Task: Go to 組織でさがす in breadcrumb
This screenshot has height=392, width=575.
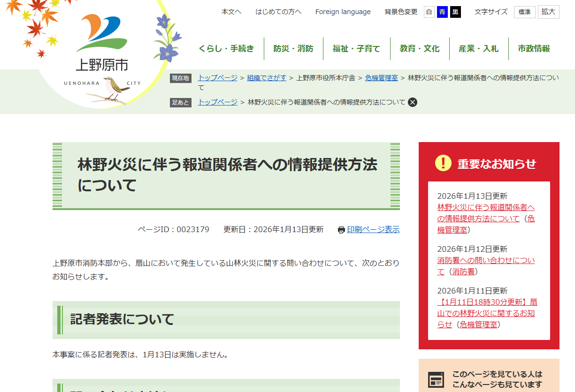Action: point(267,78)
